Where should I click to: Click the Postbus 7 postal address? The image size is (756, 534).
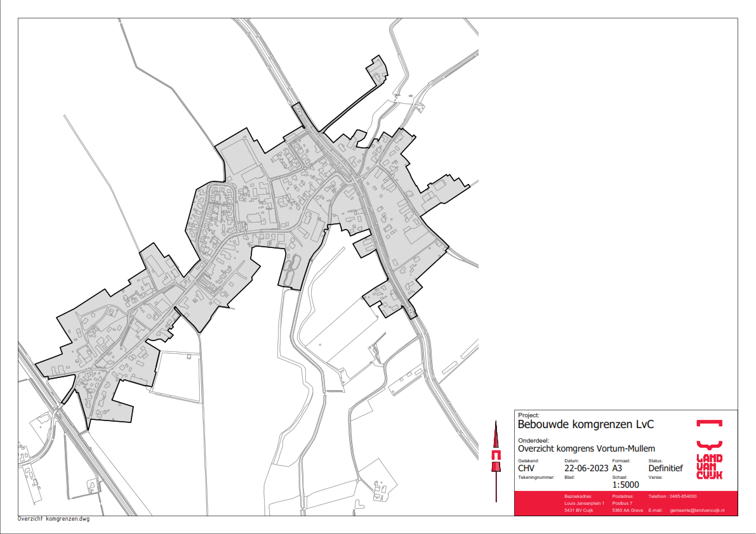tap(622, 503)
